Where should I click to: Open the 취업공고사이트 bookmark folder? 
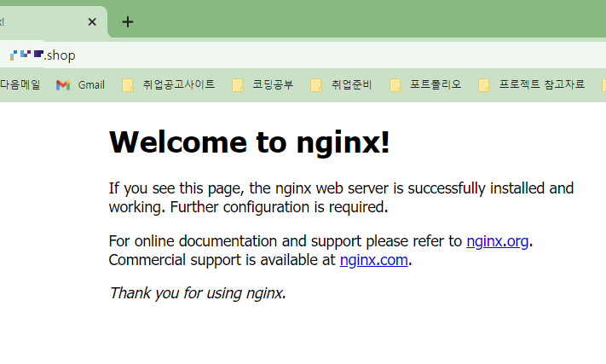(x=169, y=84)
